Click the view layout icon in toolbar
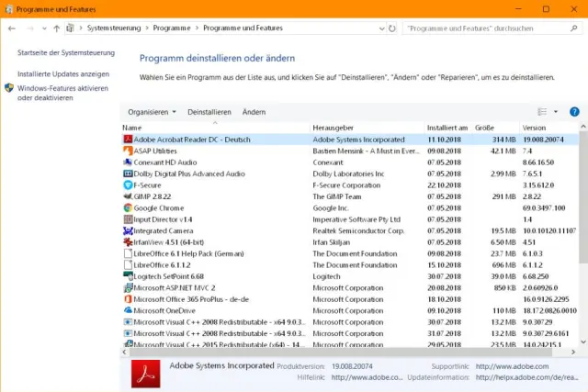 point(542,112)
